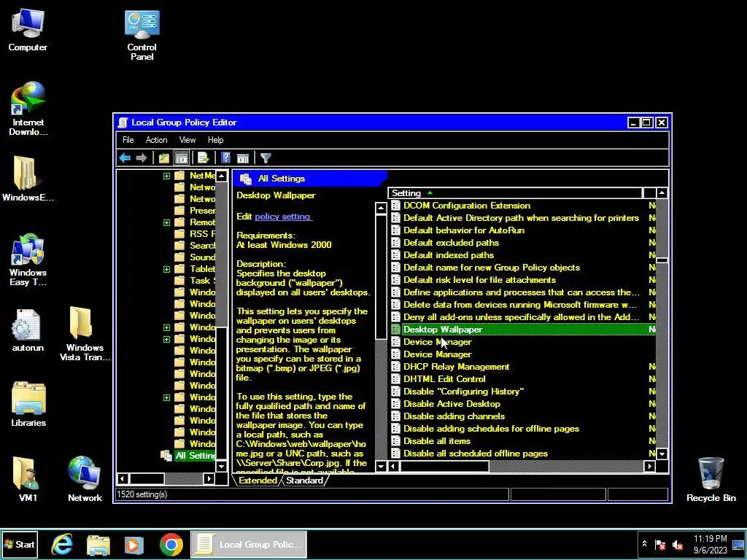Click the muted volume tray icon
This screenshot has width=747, height=560.
click(678, 545)
